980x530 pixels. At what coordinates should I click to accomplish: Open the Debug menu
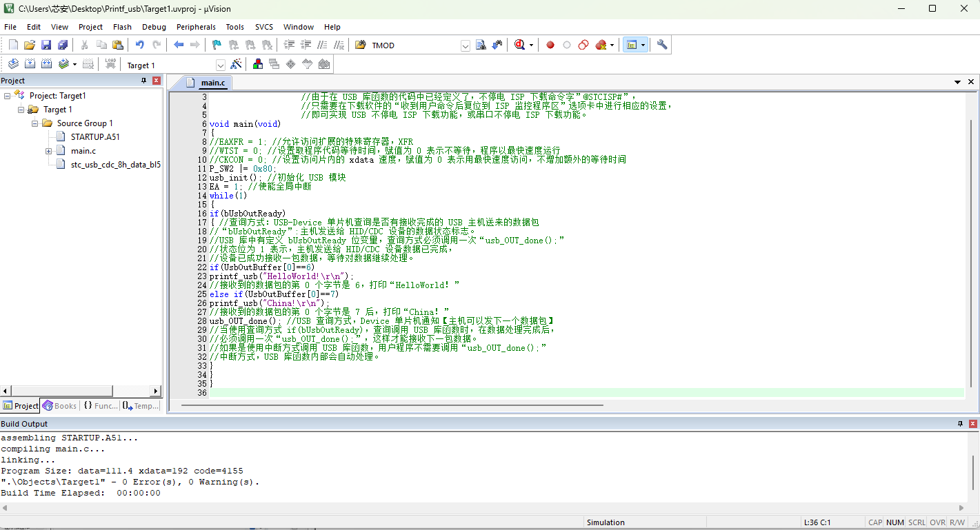click(x=154, y=27)
